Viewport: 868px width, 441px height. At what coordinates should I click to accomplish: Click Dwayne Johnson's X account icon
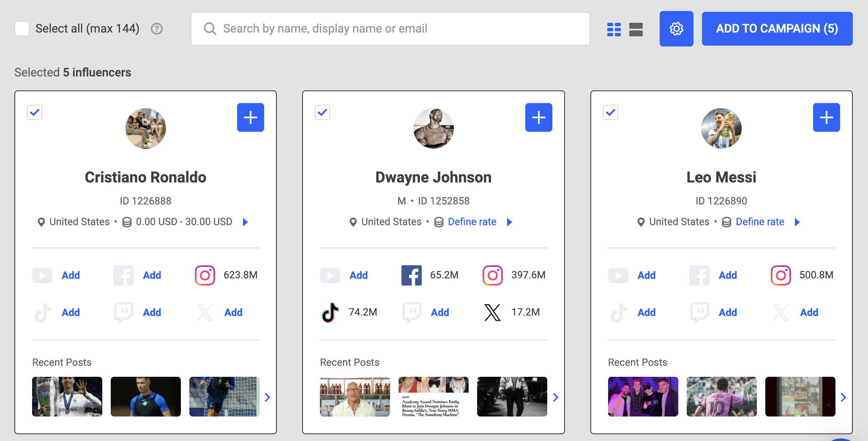(x=492, y=313)
